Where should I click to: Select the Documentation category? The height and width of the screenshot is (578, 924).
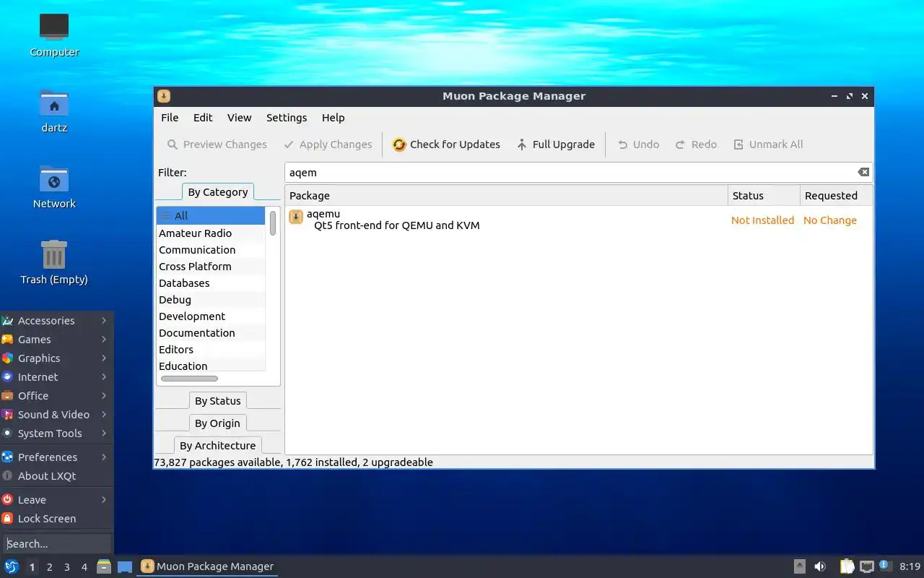click(211, 333)
